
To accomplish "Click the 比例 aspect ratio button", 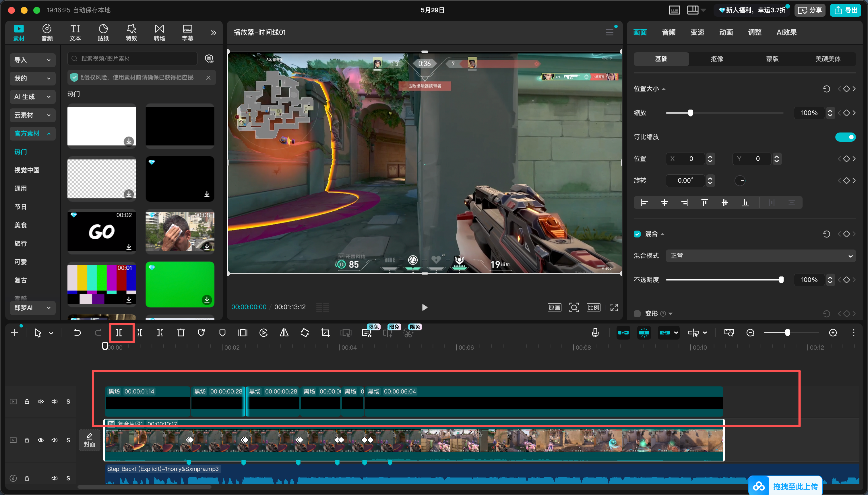I will point(593,307).
